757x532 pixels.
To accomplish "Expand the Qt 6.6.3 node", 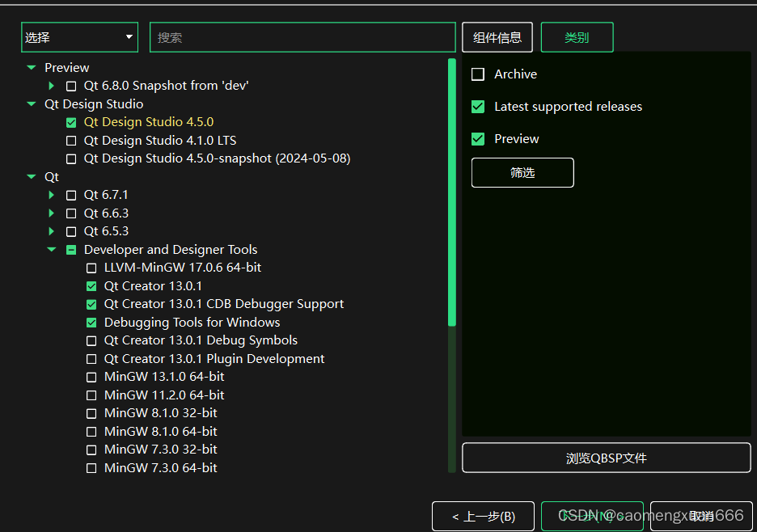I will (x=51, y=213).
